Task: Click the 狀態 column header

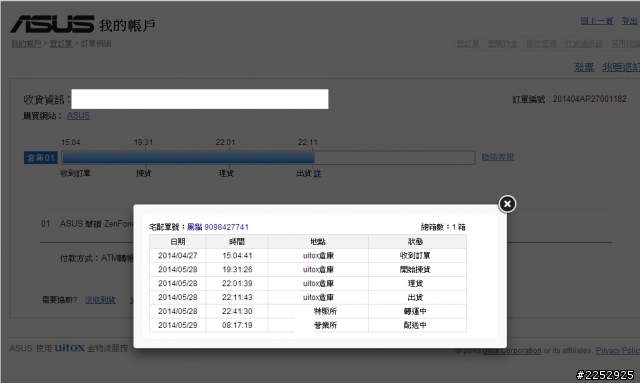Action: tap(417, 242)
